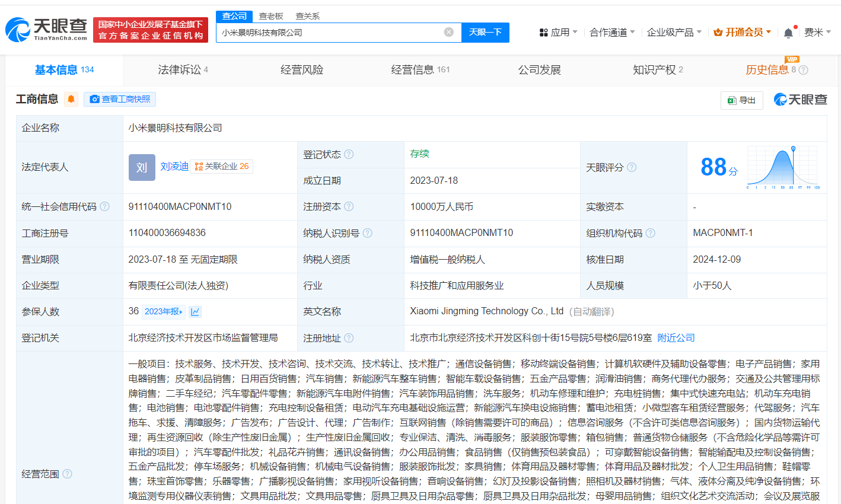Clear the search box text
Image resolution: width=841 pixels, height=504 pixels.
449,32
